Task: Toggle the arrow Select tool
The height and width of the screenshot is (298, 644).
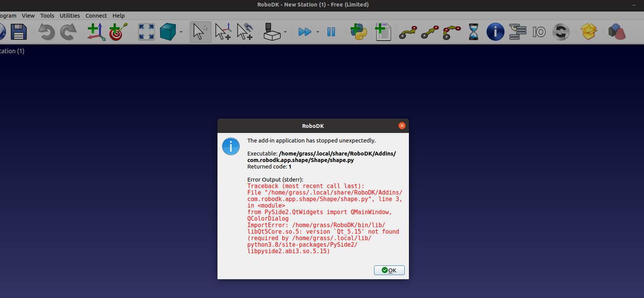Action: [x=200, y=32]
